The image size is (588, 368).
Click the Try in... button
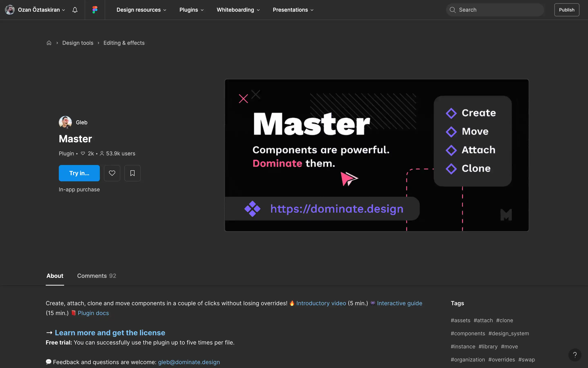(79, 173)
